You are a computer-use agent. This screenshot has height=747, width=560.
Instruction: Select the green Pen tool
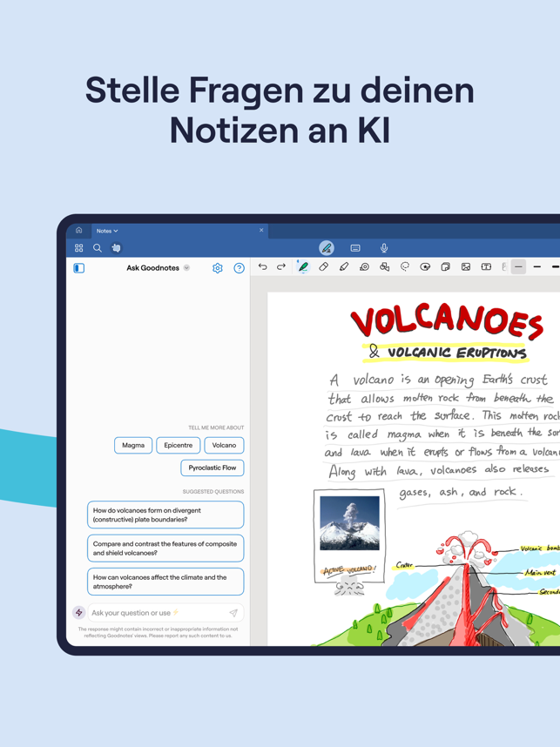[303, 266]
